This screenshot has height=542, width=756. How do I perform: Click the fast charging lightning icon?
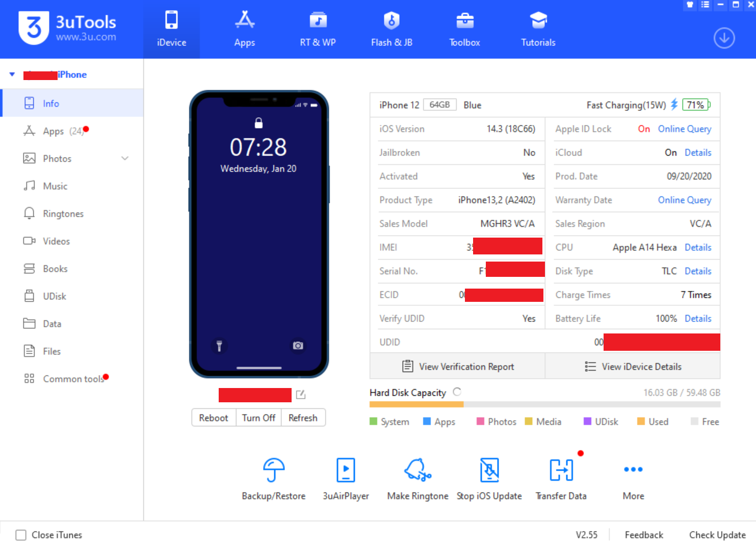pos(674,105)
